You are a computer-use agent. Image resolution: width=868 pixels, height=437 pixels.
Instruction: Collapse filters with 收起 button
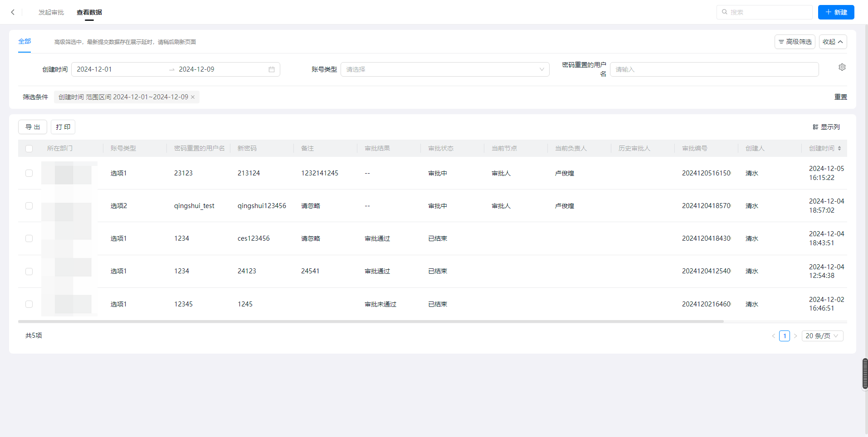(x=833, y=42)
